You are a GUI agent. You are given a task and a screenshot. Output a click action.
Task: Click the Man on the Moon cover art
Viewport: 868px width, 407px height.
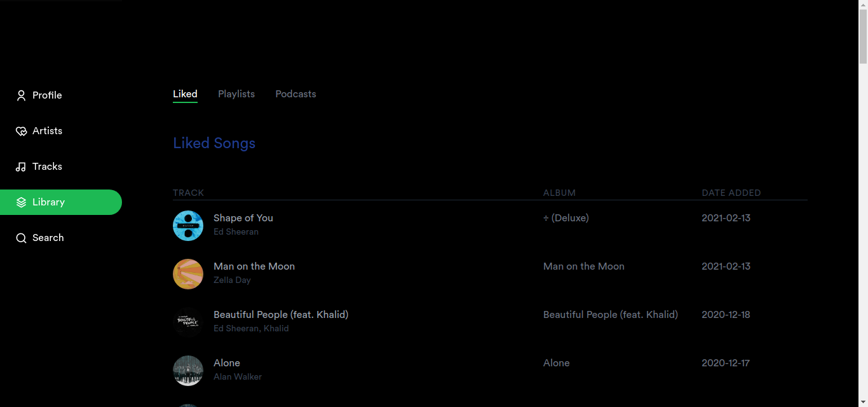(x=188, y=274)
